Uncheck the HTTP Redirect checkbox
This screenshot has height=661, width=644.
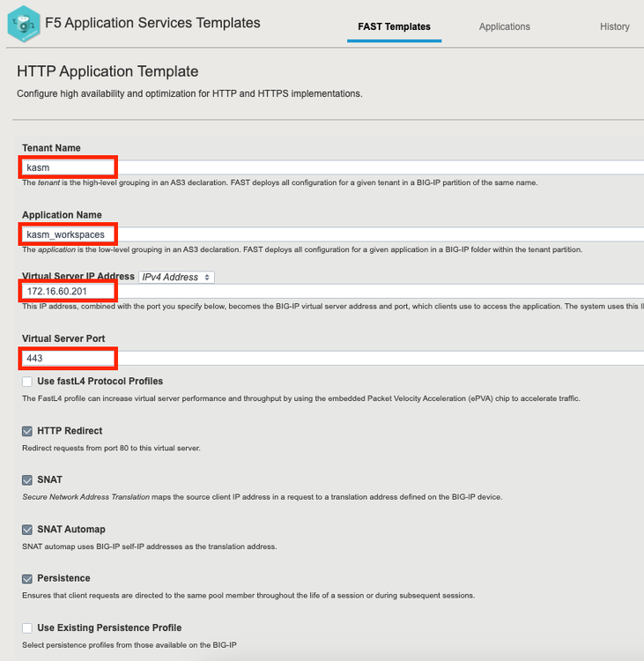(x=28, y=431)
